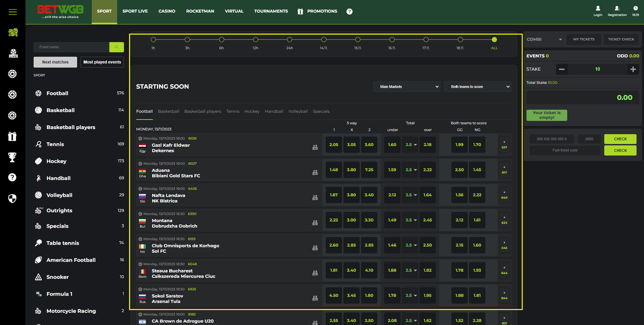644x325 pixels.
Task: Click the MY TICKETS button
Action: click(x=584, y=39)
